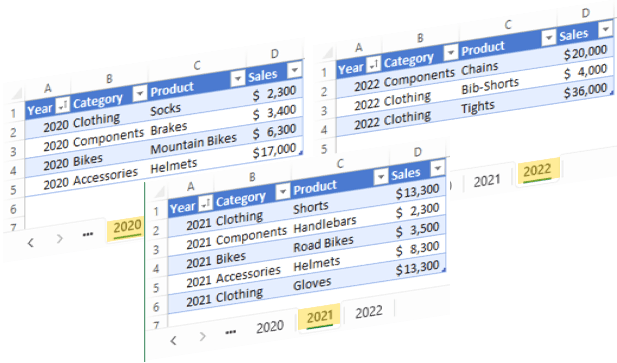Click next sheet arrow in 2020 workbook
Image resolution: width=617 pixels, height=363 pixels.
point(59,238)
